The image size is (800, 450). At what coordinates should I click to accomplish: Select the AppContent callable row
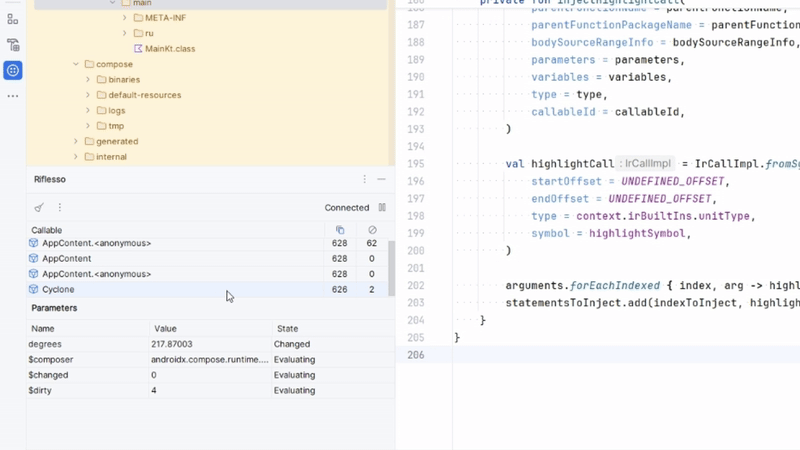coord(207,259)
